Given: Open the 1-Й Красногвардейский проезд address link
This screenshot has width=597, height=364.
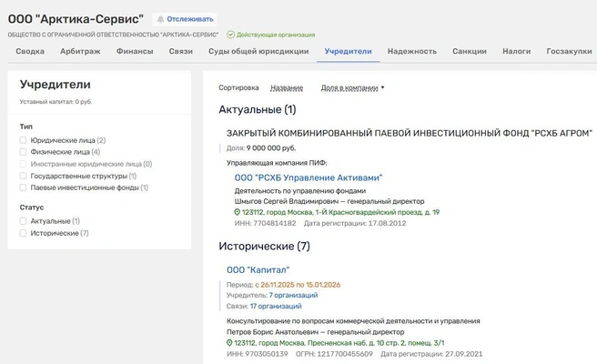Looking at the screenshot, I should (340, 212).
